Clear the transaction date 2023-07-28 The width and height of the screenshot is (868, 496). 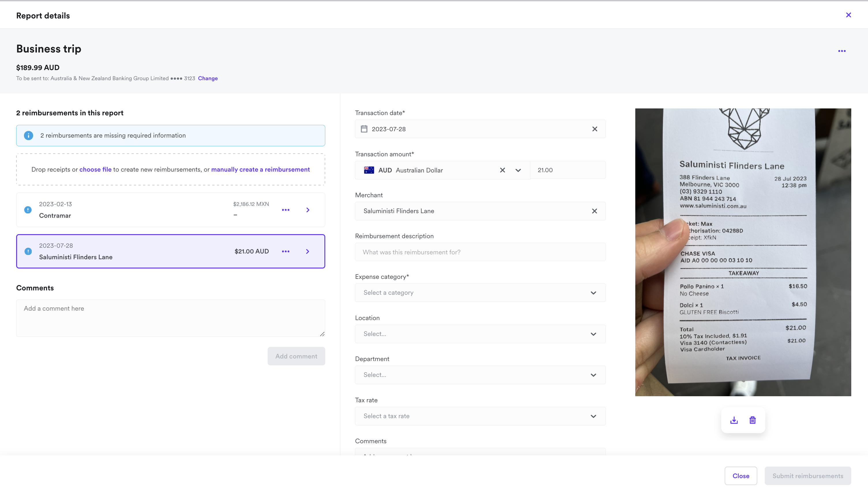click(x=595, y=129)
